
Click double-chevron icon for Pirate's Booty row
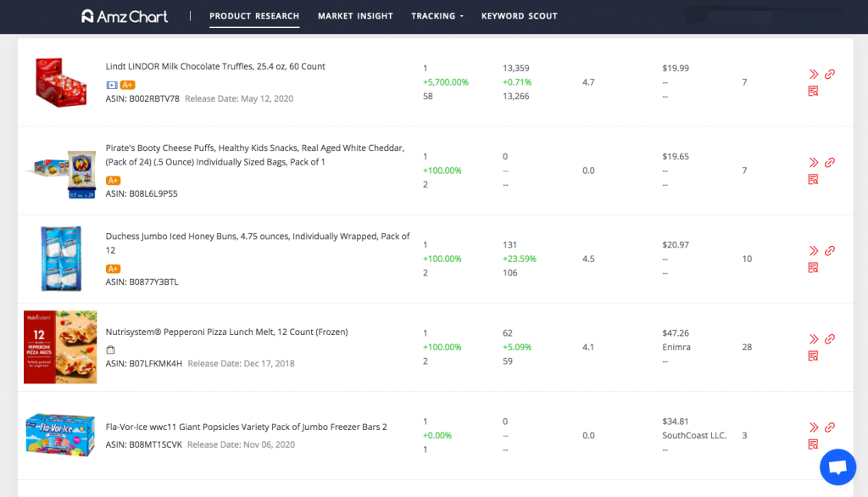click(813, 162)
